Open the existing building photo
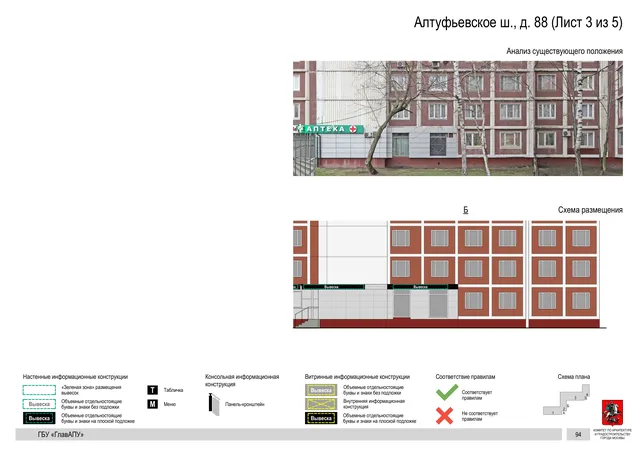 pos(458,118)
